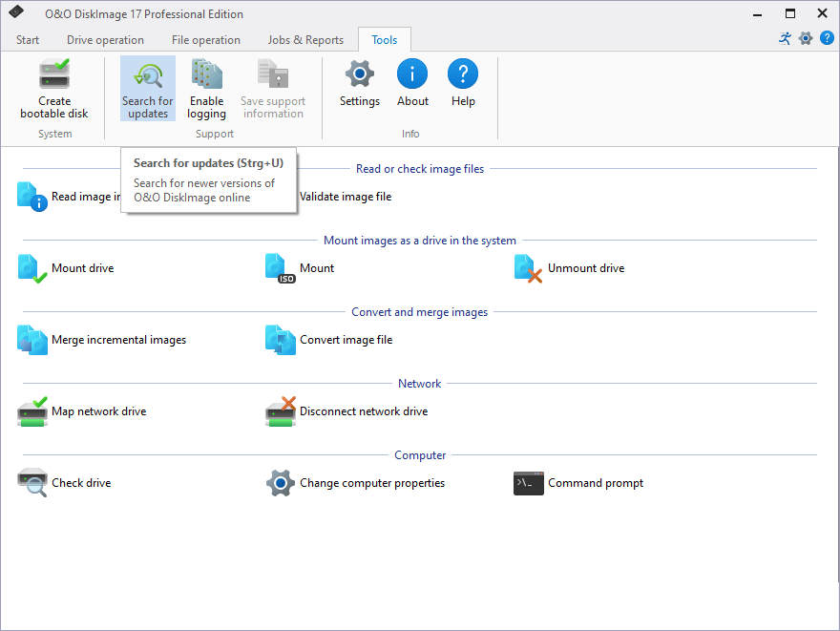Viewport: 840px width, 631px height.
Task: Click the running man icon in the title area
Action: (x=785, y=39)
